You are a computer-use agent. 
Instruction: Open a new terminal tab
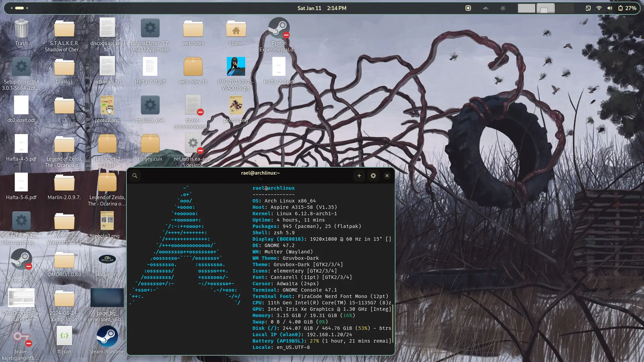tap(359, 176)
